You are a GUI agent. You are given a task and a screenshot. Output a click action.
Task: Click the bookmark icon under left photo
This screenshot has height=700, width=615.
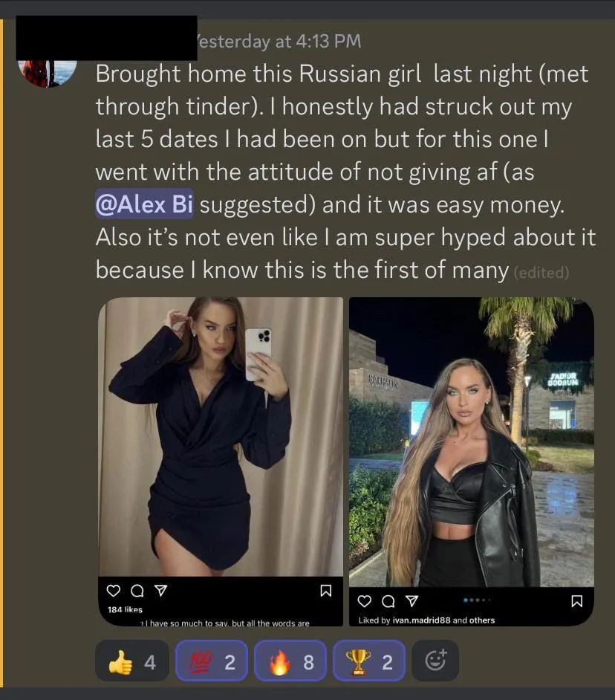point(326,591)
